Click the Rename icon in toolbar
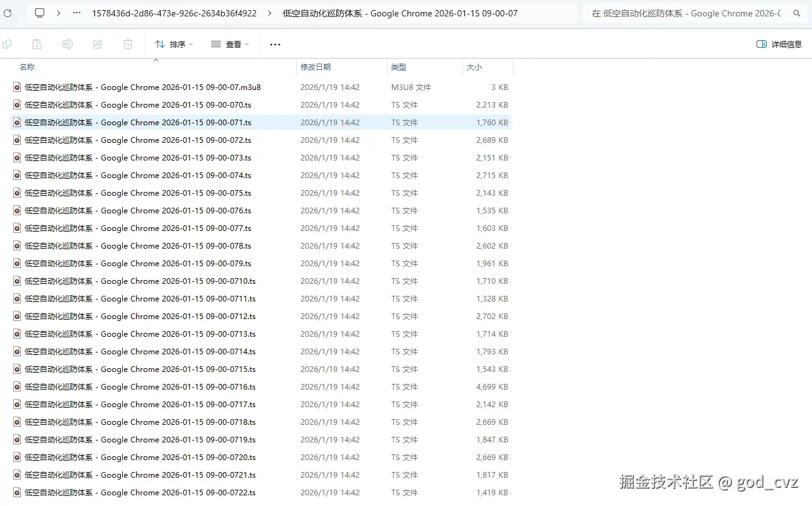 pos(67,44)
